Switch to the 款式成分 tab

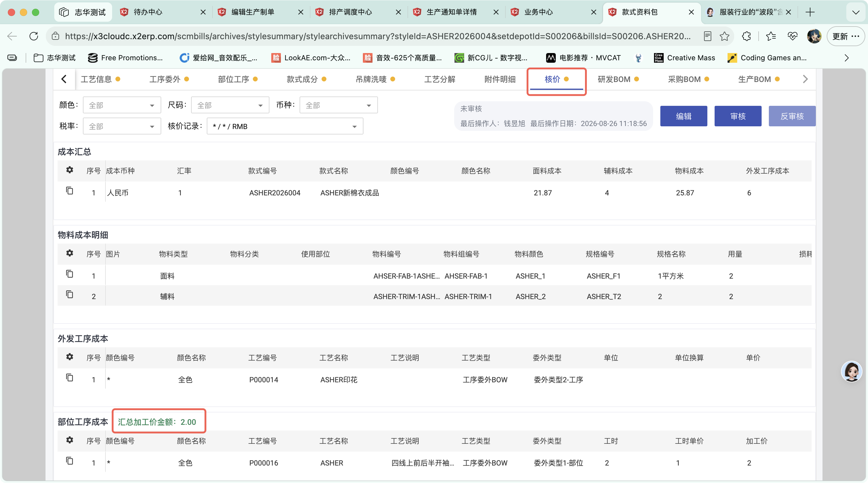pos(306,80)
